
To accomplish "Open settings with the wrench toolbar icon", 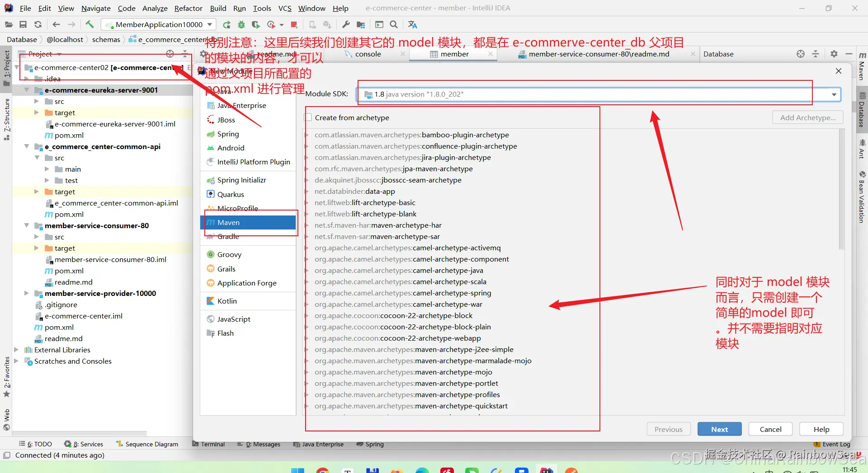I will (x=346, y=24).
